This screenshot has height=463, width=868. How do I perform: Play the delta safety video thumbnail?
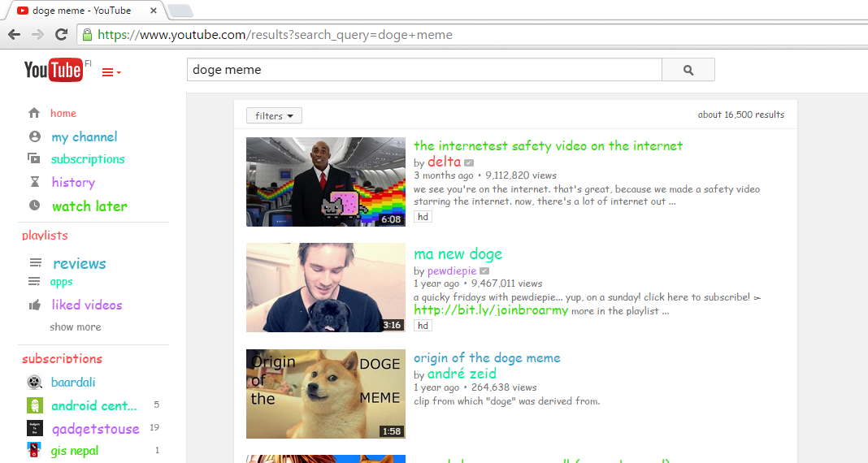pyautogui.click(x=325, y=182)
